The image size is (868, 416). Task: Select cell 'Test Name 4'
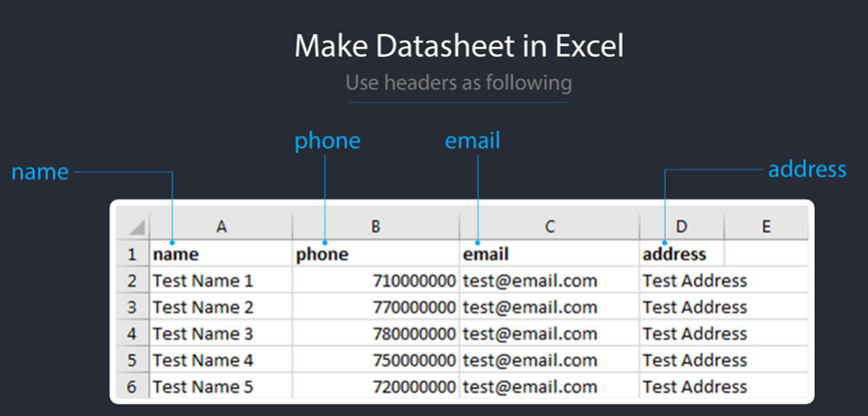(221, 360)
